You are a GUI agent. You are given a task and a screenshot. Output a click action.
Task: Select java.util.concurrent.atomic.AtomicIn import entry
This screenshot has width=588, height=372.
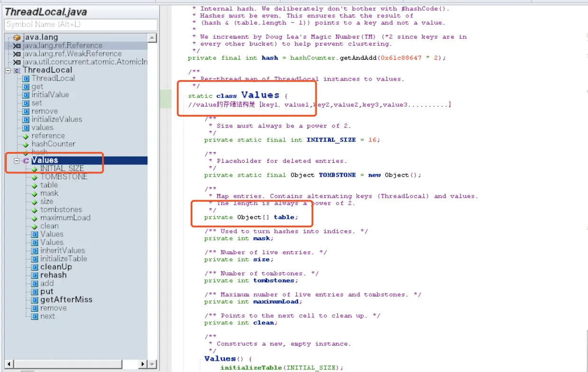[85, 62]
